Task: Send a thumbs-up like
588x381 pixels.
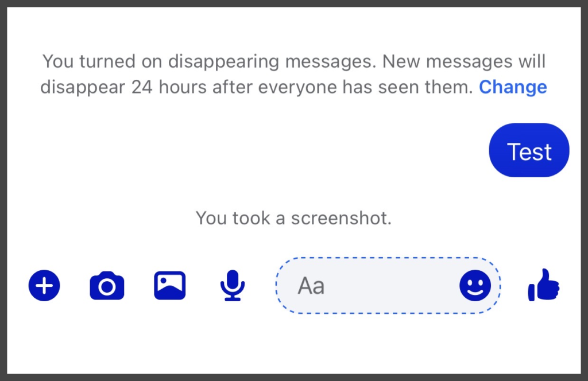Action: [x=544, y=285]
